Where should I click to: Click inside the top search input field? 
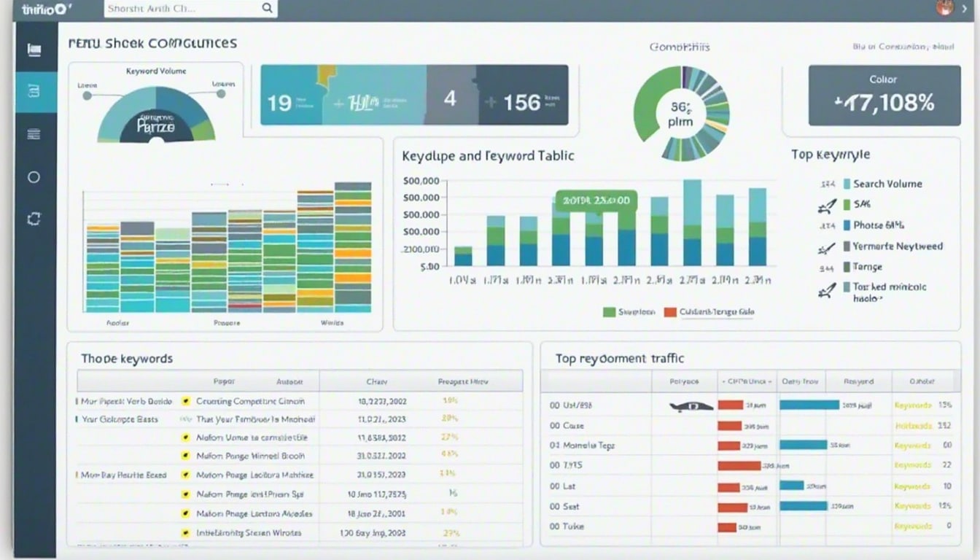coord(182,9)
